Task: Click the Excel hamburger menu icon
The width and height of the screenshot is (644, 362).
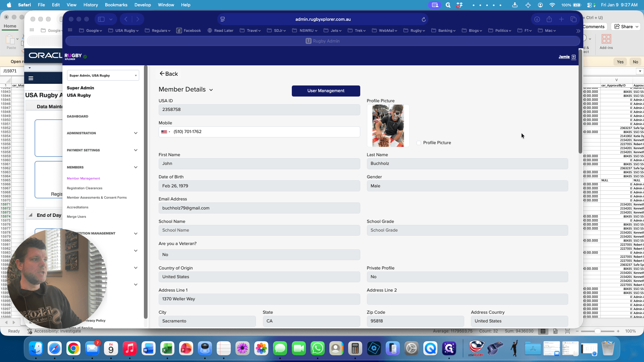Action: click(31, 78)
